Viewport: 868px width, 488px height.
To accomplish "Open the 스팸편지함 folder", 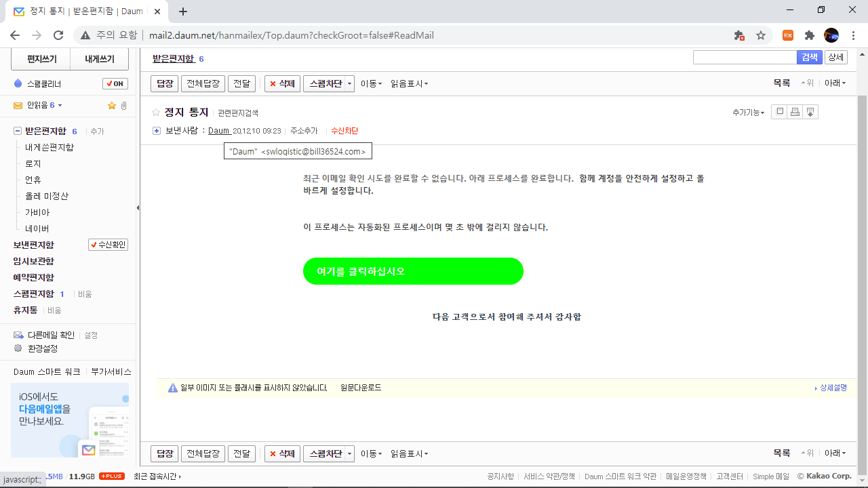I will click(x=33, y=293).
